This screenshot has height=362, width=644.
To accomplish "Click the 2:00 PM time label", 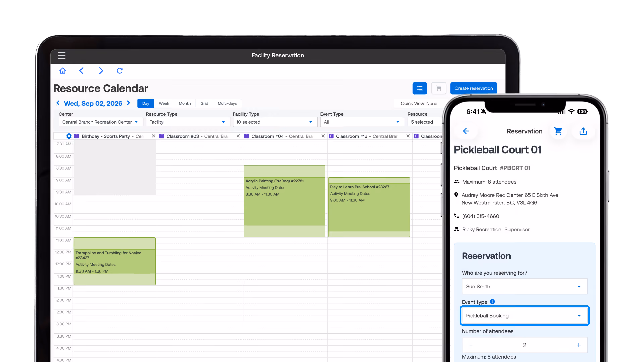I will (x=64, y=300).
